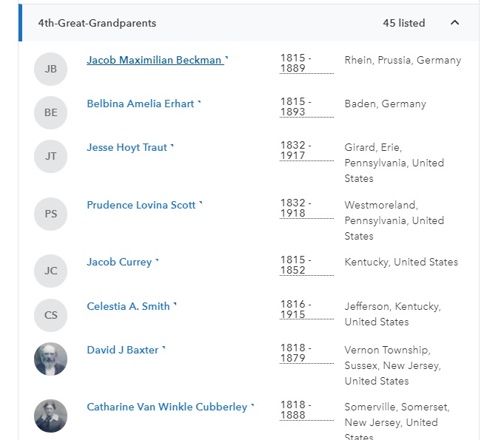Open Jacob Currey's profile link
The width and height of the screenshot is (504, 440).
[119, 262]
